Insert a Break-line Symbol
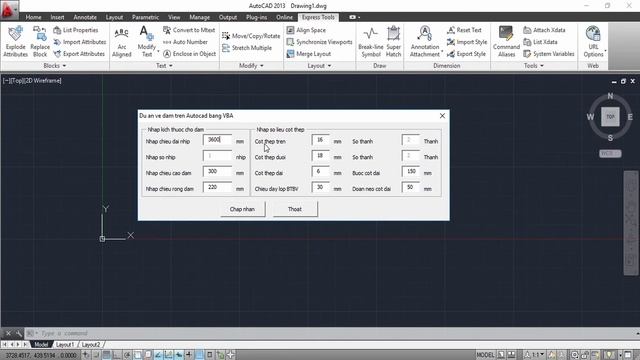The image size is (640, 360). point(371,42)
